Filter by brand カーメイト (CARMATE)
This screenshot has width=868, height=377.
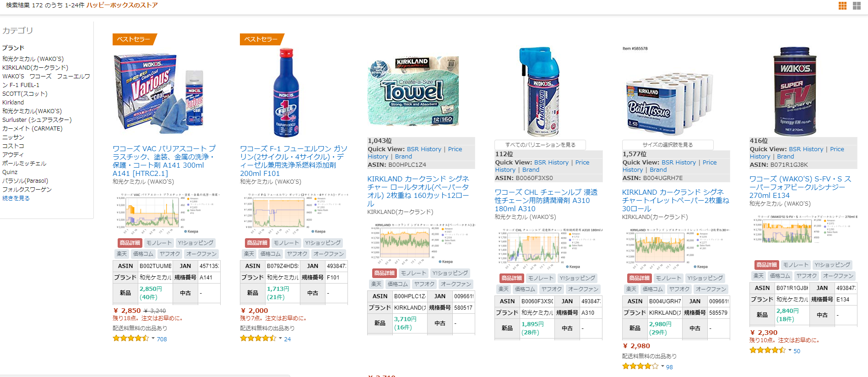point(33,128)
